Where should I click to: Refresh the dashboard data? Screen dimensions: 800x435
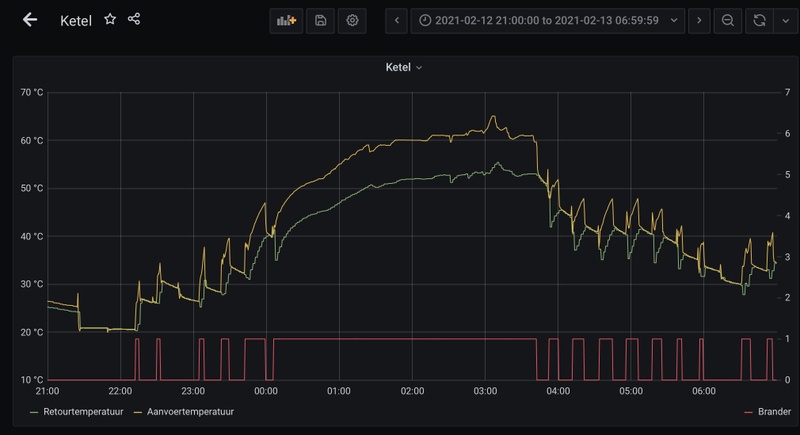point(760,20)
